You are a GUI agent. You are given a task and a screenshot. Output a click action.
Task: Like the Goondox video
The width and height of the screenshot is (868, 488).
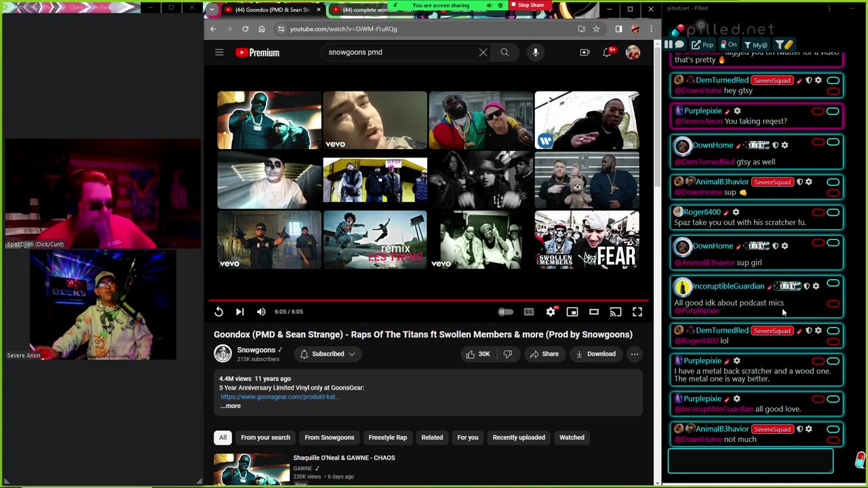(477, 354)
